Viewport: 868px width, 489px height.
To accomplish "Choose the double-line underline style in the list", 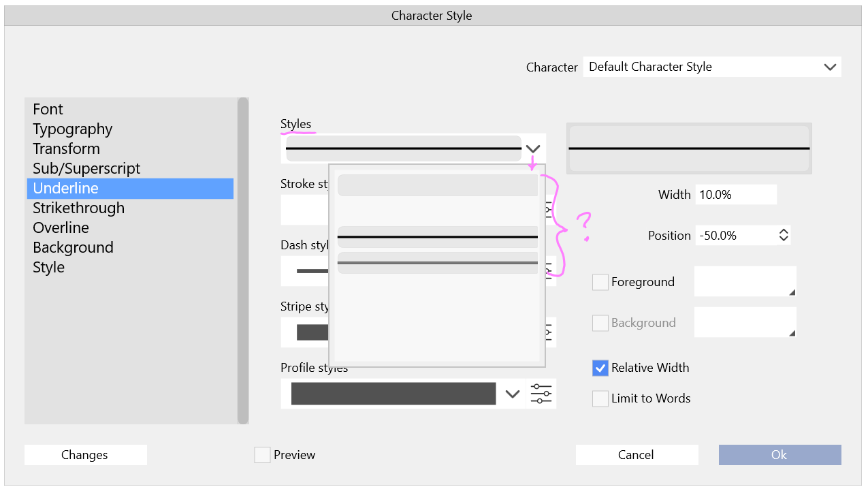I will (x=438, y=263).
